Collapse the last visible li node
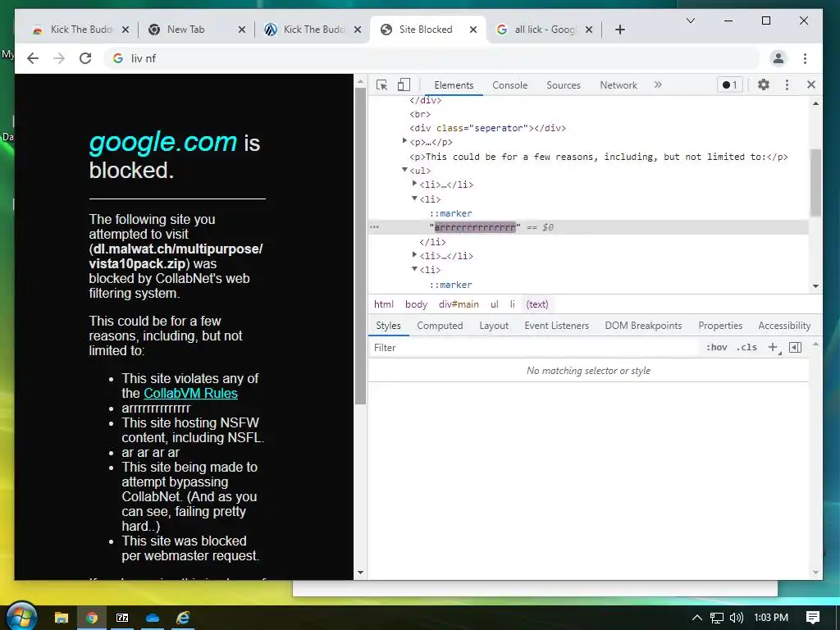 (414, 269)
